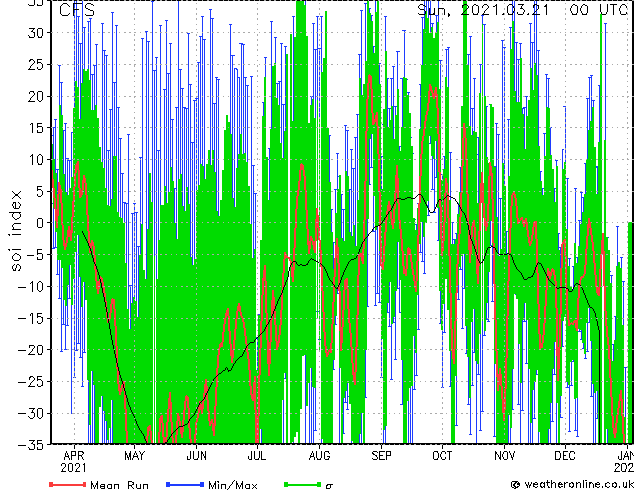Click the DEC x-axis label
The width and height of the screenshot is (634, 490).
(565, 456)
